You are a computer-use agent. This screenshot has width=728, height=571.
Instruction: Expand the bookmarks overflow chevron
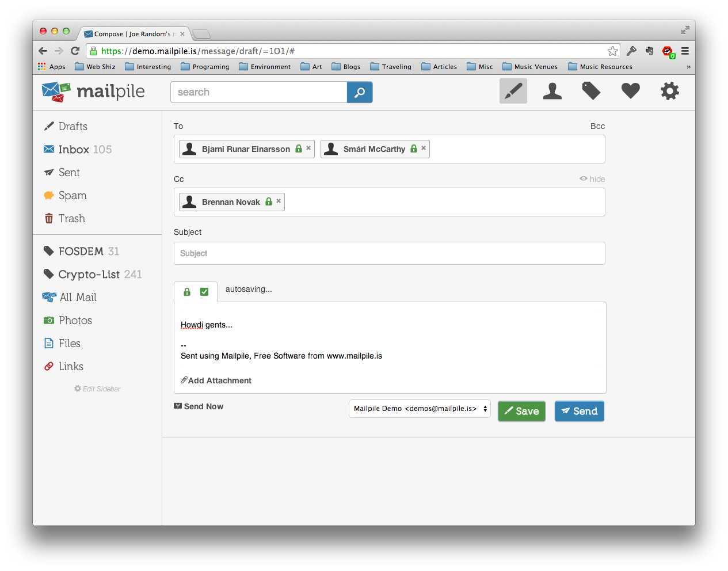coord(688,67)
